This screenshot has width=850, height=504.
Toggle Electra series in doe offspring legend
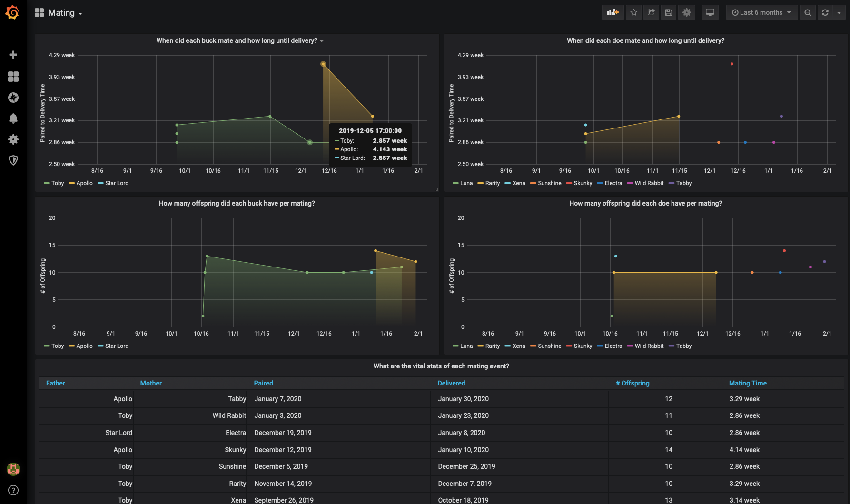pyautogui.click(x=613, y=346)
